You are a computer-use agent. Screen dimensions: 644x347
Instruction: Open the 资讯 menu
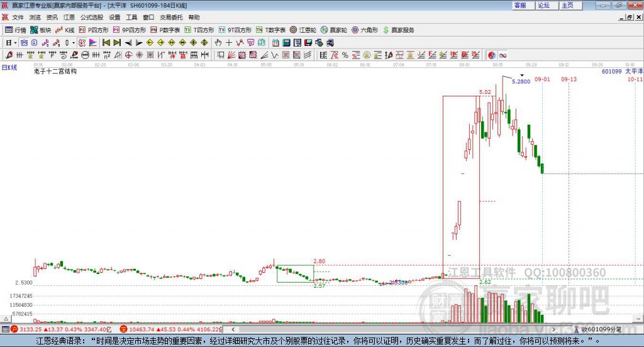(x=52, y=17)
